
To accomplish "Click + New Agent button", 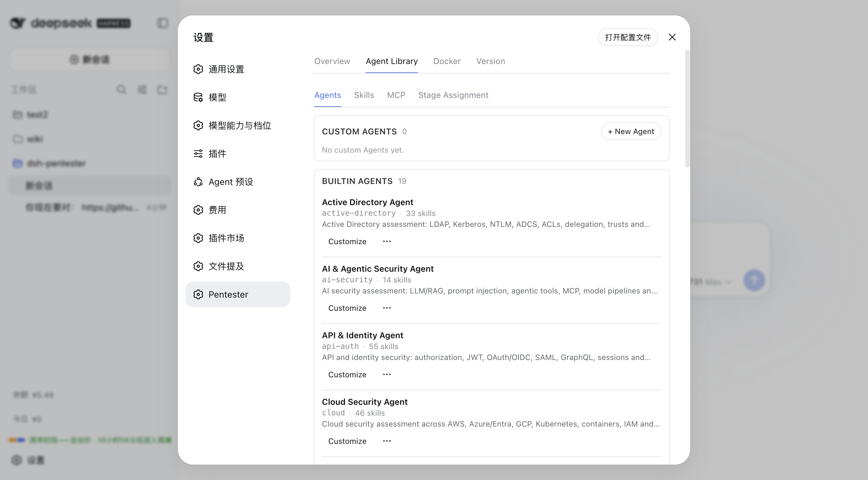I will click(631, 131).
